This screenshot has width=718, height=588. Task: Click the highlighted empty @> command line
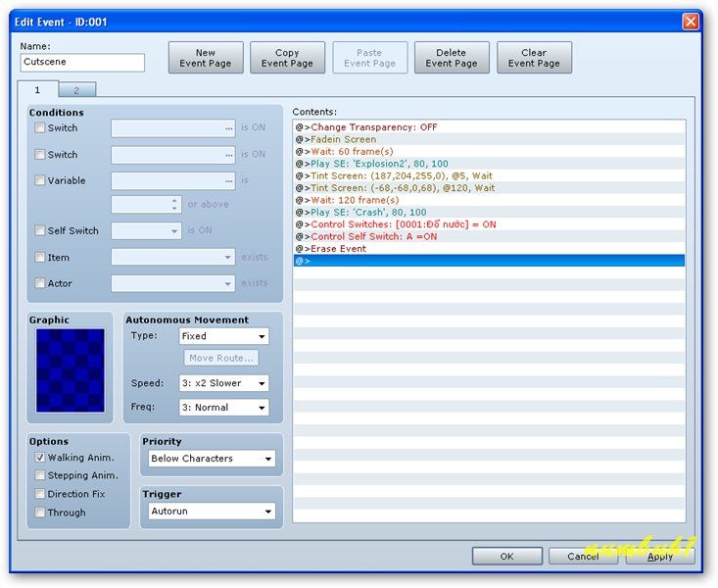pos(489,261)
